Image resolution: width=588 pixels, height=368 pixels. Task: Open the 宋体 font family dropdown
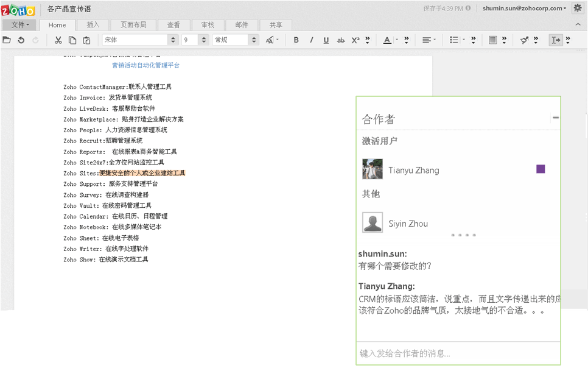point(173,40)
